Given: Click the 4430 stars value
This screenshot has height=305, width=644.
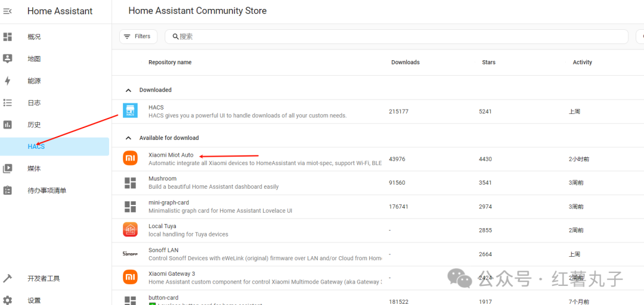Looking at the screenshot, I should (485, 159).
